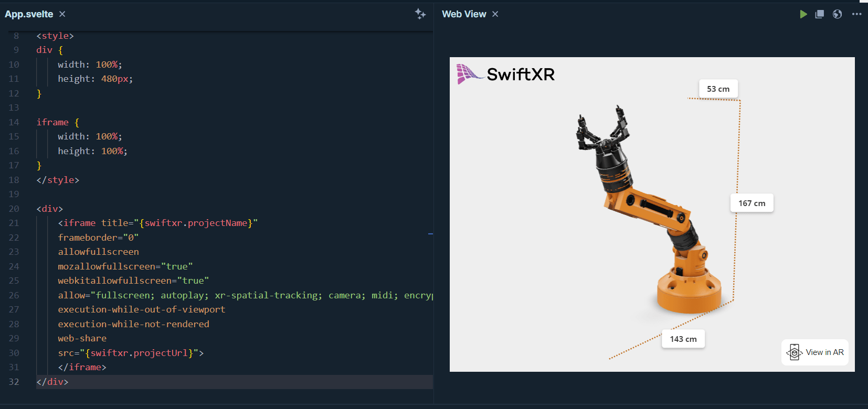Click the AI sparkle icon in editor
This screenshot has height=409, width=868.
click(x=420, y=14)
